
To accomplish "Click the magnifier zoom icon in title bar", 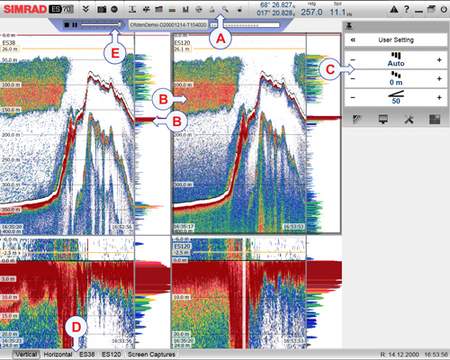I will tap(225, 9).
